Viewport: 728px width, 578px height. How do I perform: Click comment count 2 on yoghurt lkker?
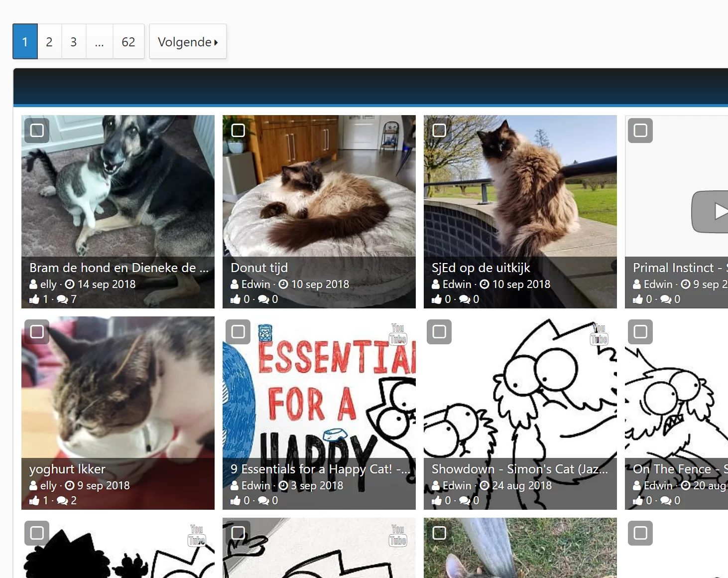74,500
